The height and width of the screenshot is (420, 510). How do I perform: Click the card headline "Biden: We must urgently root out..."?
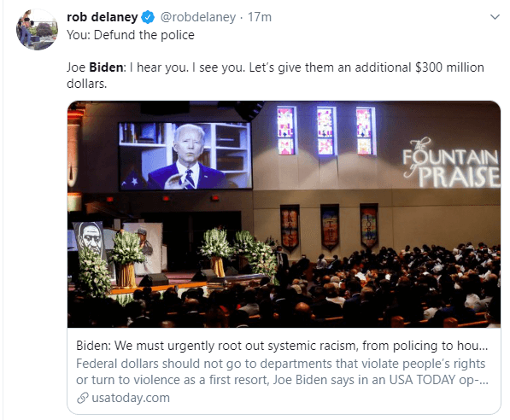click(x=282, y=346)
